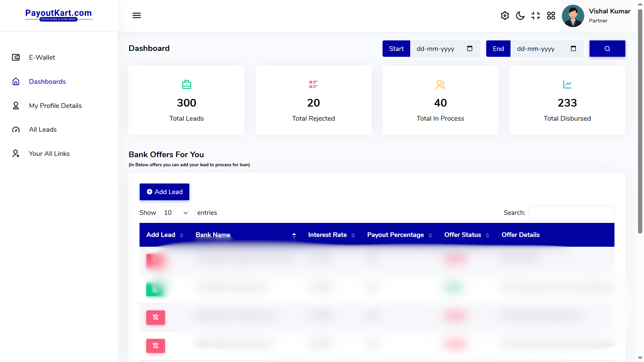The width and height of the screenshot is (644, 362).
Task: Open the end date calendar picker
Action: click(573, 49)
